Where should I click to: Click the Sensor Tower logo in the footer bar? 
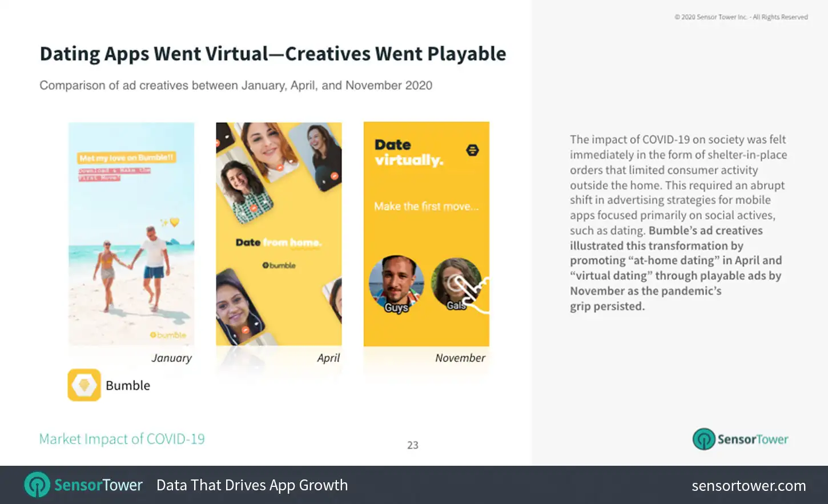[83, 485]
